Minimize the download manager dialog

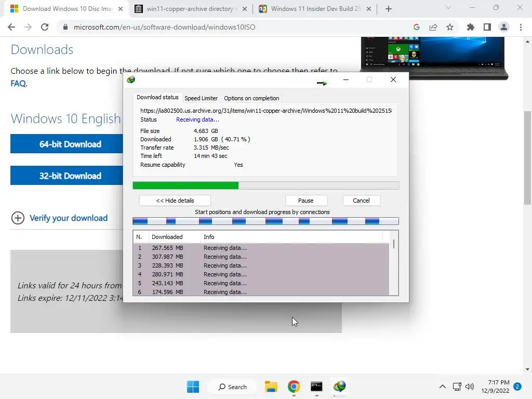pyautogui.click(x=345, y=79)
